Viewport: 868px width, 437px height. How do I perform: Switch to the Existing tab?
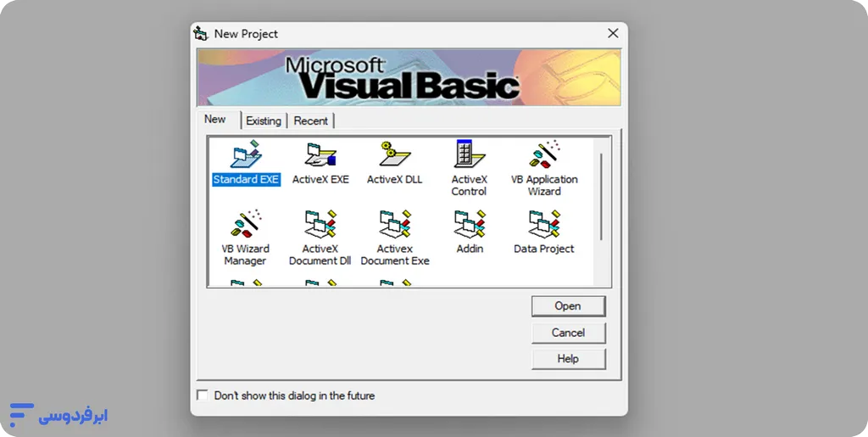click(264, 120)
